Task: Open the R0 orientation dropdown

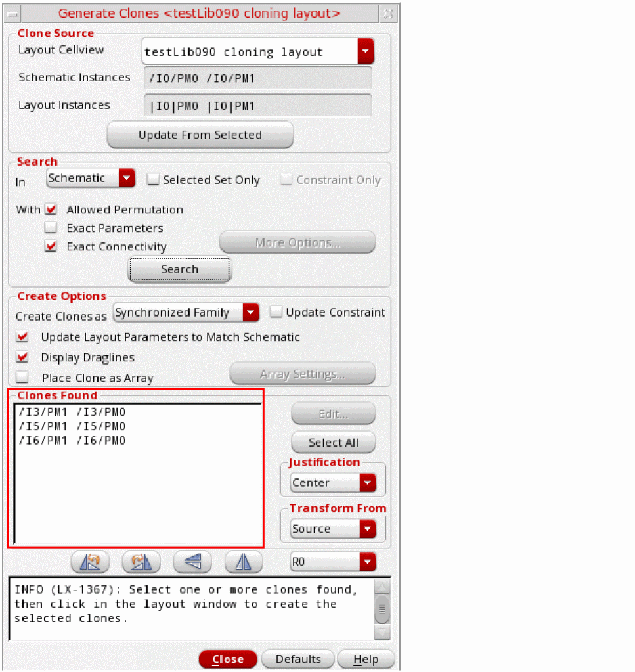Action: (367, 562)
